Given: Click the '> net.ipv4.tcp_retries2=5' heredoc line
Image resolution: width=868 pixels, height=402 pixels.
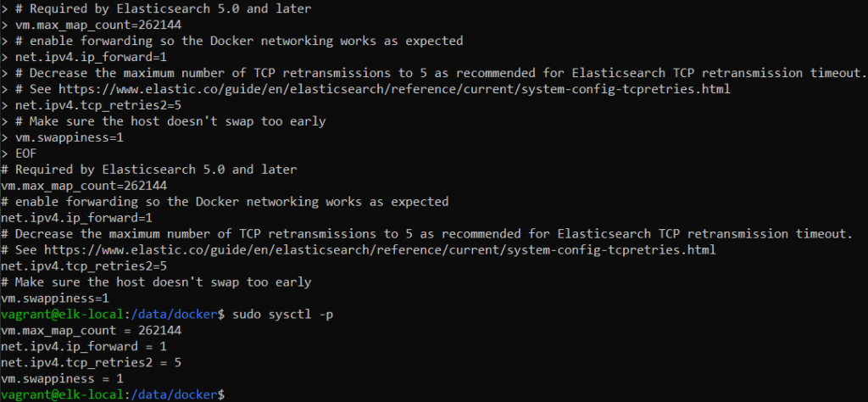Looking at the screenshot, I should [x=92, y=105].
